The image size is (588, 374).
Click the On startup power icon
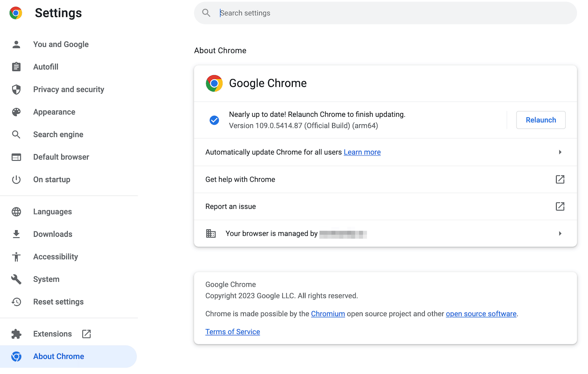click(x=16, y=179)
